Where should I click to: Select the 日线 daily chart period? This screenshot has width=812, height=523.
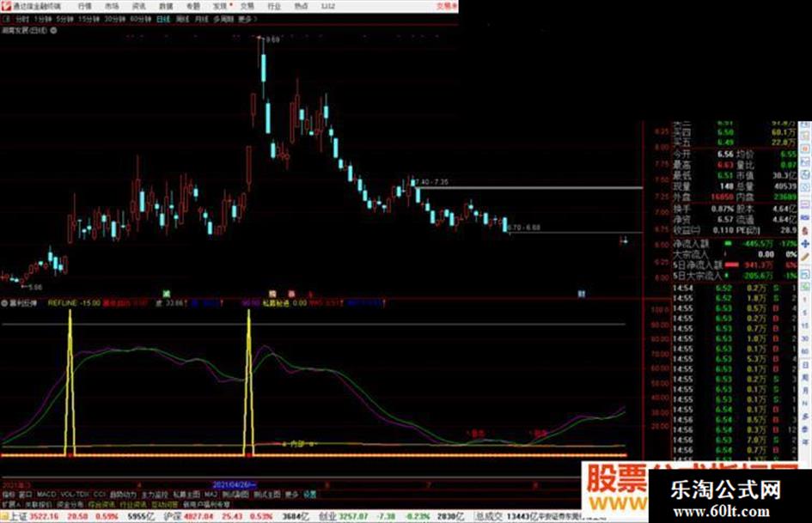(x=163, y=19)
